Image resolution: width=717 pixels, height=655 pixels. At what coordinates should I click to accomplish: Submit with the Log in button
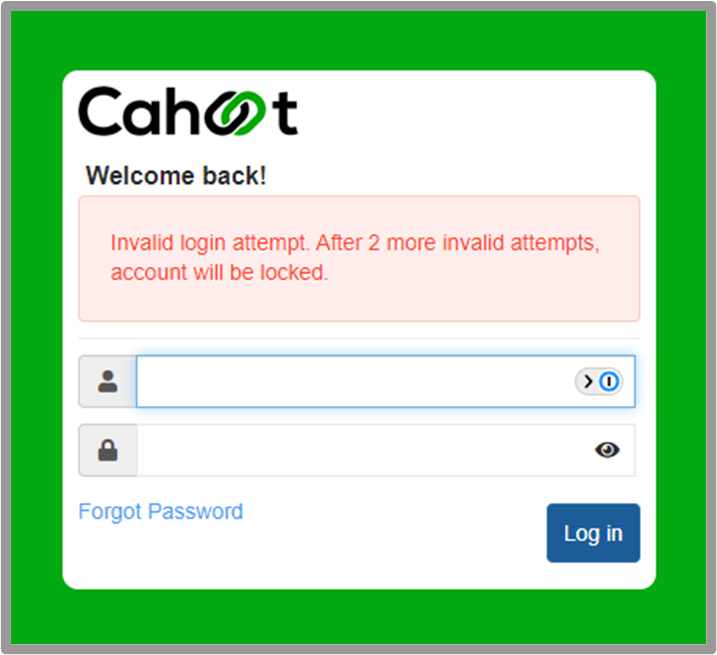[x=593, y=533]
